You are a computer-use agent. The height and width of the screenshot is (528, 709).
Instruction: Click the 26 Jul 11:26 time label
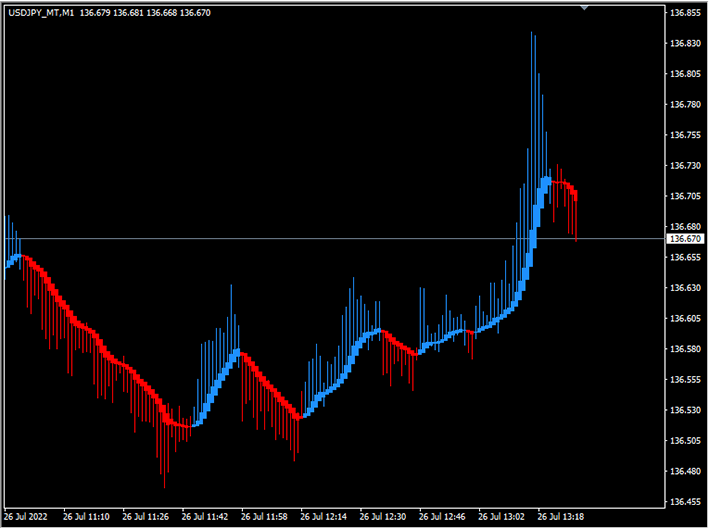pyautogui.click(x=145, y=516)
